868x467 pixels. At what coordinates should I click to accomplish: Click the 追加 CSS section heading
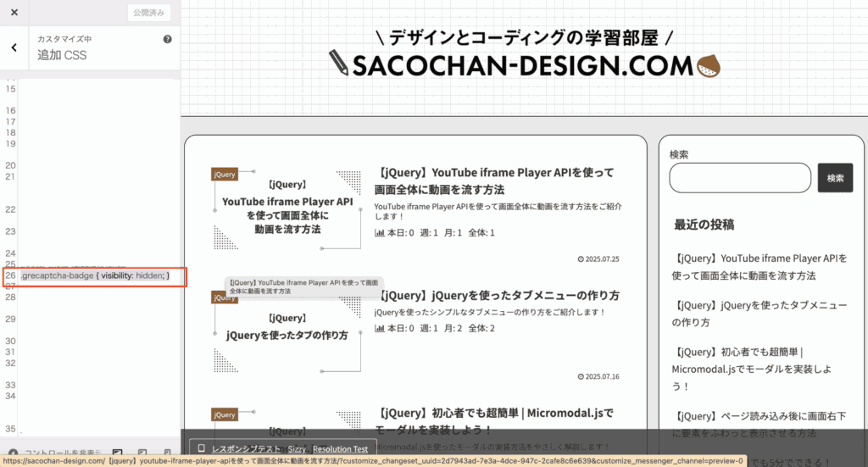click(x=62, y=55)
